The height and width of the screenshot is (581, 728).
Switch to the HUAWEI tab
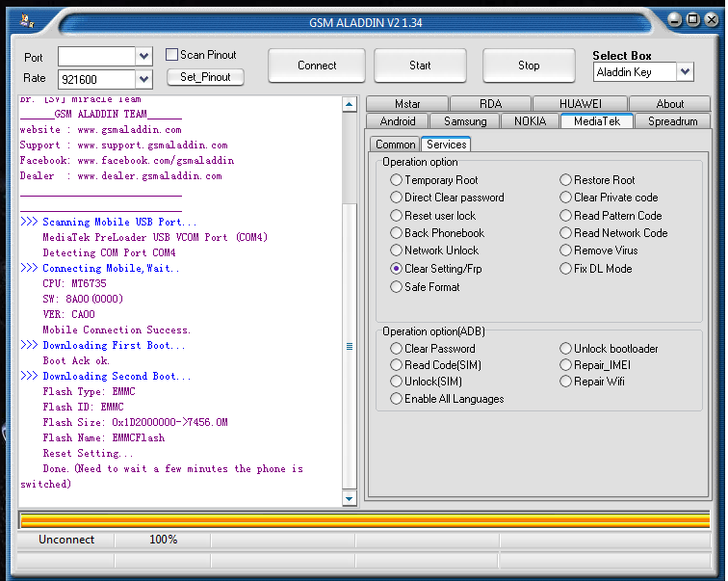[x=581, y=103]
